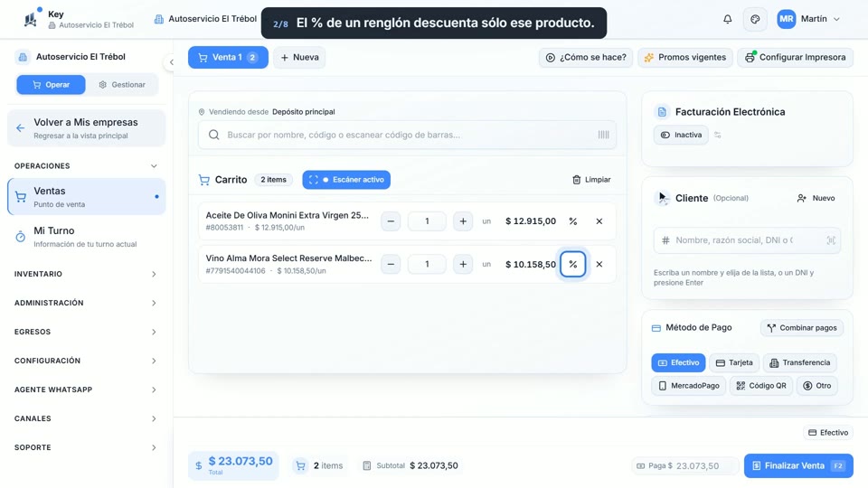Screen dimensions: 868x488
Task: Switch to Gestionar mode
Action: pos(122,85)
